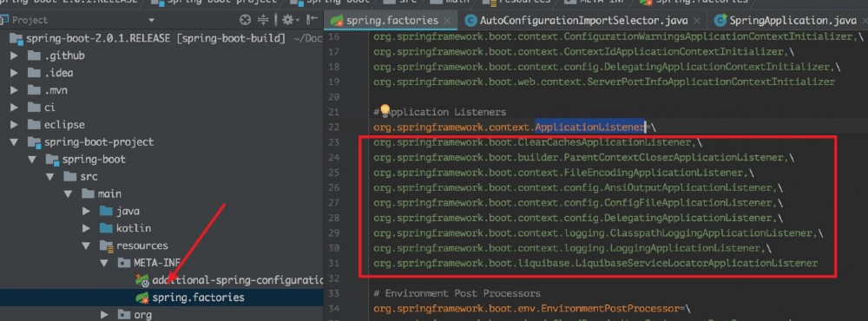Viewport: 868px width, 321px height.
Task: Collapse the META-INF folder
Action: (x=104, y=263)
